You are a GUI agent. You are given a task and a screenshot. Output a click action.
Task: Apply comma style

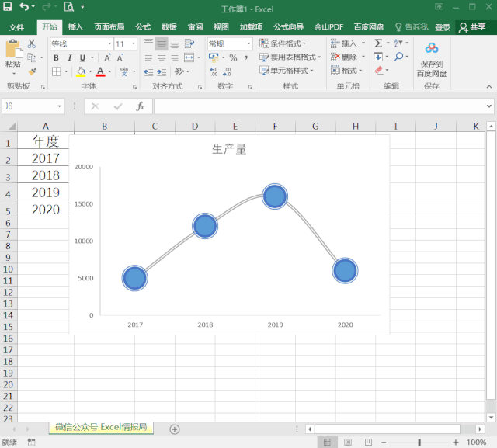(x=246, y=57)
